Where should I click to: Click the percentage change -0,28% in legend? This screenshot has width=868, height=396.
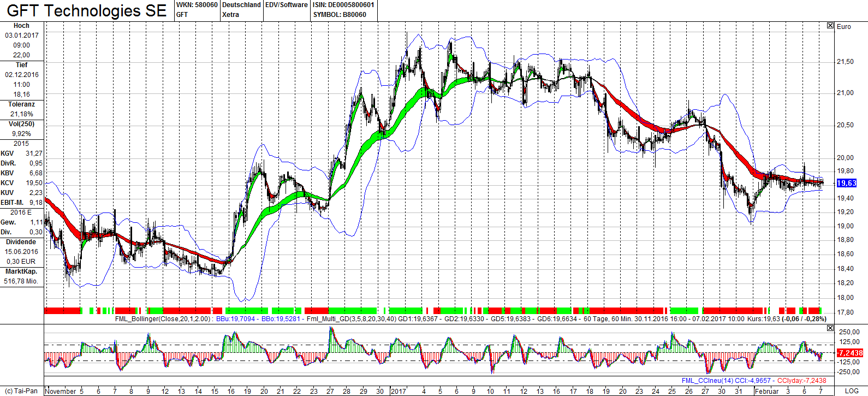(x=813, y=319)
